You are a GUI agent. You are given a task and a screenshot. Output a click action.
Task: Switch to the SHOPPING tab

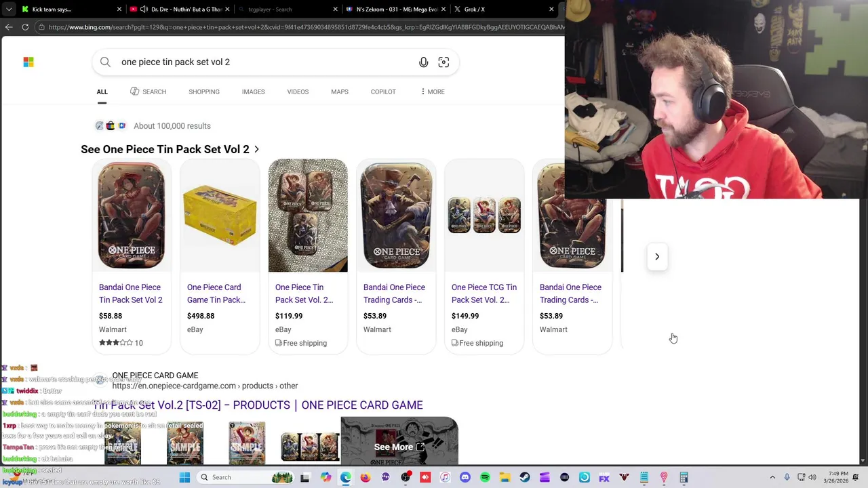pos(204,91)
